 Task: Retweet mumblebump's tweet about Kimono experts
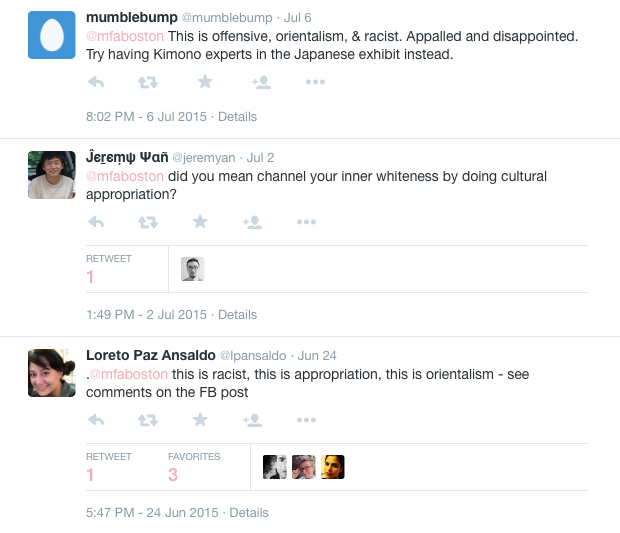pos(147,82)
